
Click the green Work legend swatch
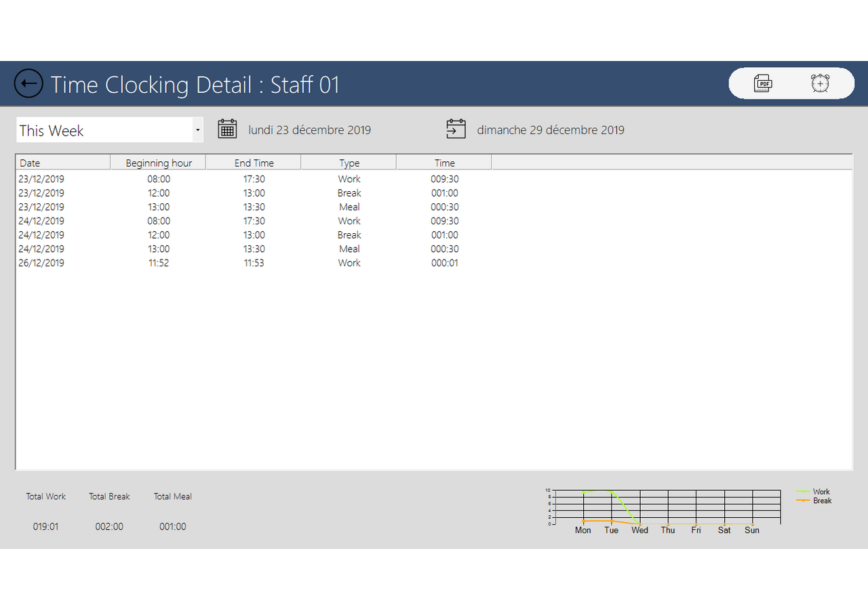coord(803,491)
